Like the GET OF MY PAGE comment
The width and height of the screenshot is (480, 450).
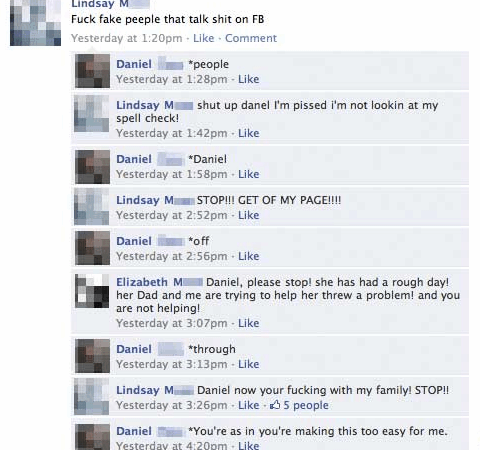249,215
